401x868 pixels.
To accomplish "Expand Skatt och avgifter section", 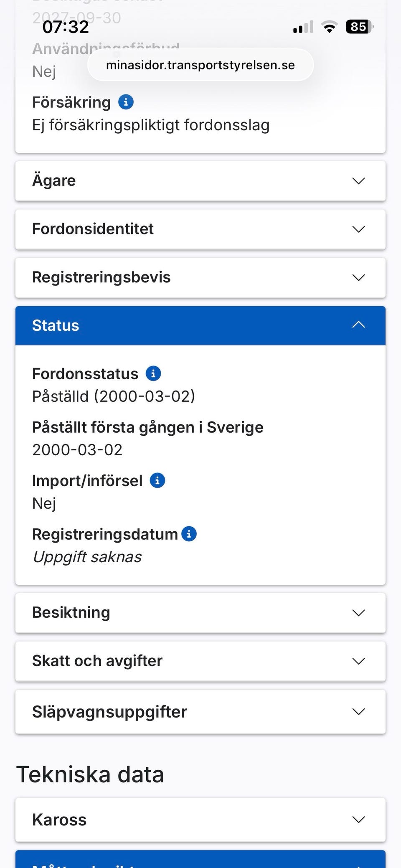I will click(200, 661).
